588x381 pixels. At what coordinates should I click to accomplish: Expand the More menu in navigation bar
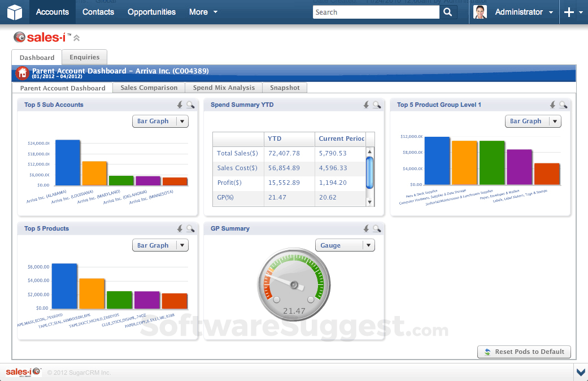[x=203, y=12]
